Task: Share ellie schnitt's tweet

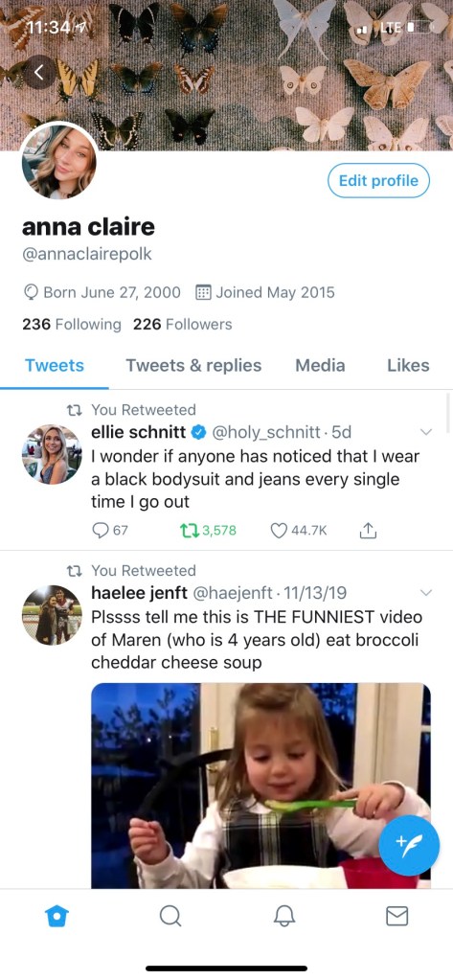Action: [369, 531]
